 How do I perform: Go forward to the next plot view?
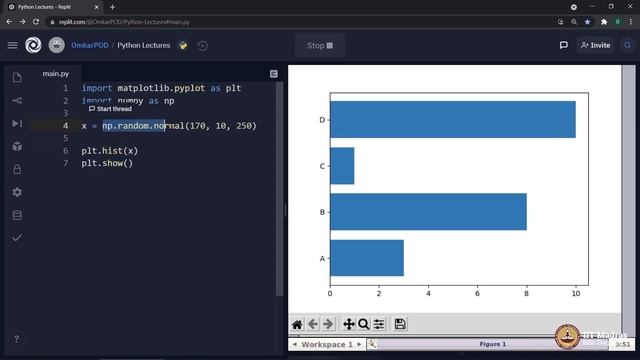point(328,324)
